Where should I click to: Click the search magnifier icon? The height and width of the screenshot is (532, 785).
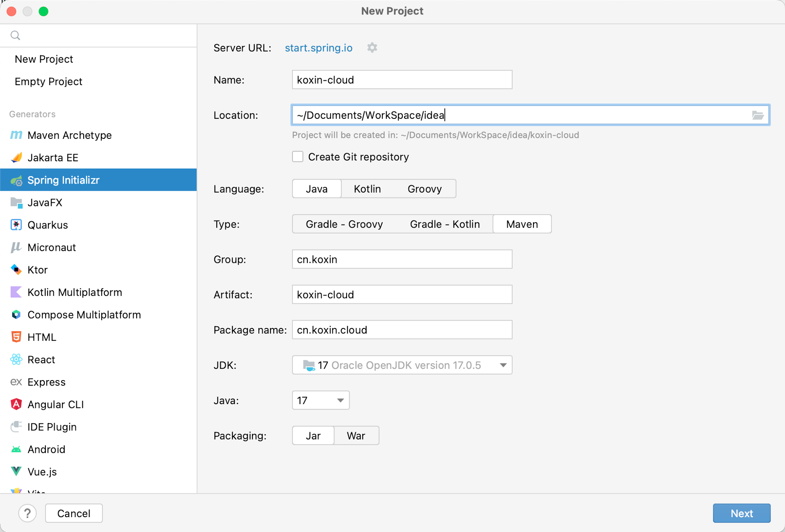tap(15, 35)
